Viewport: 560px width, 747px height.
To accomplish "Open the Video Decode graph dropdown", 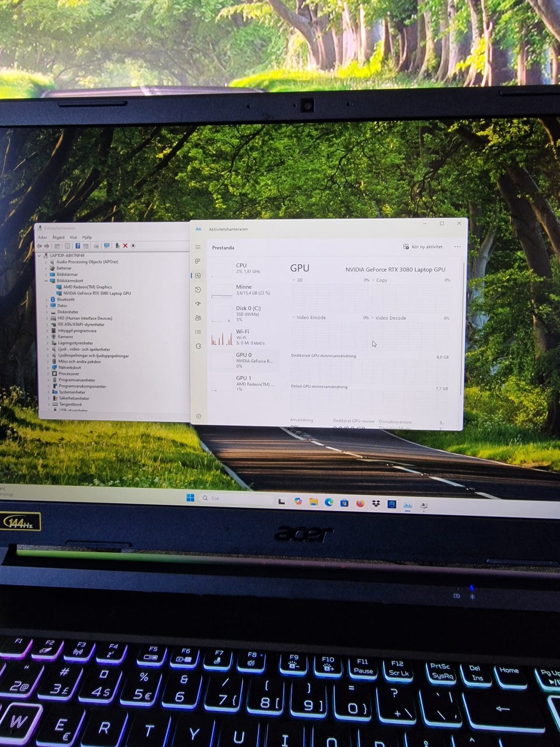I will (388, 318).
